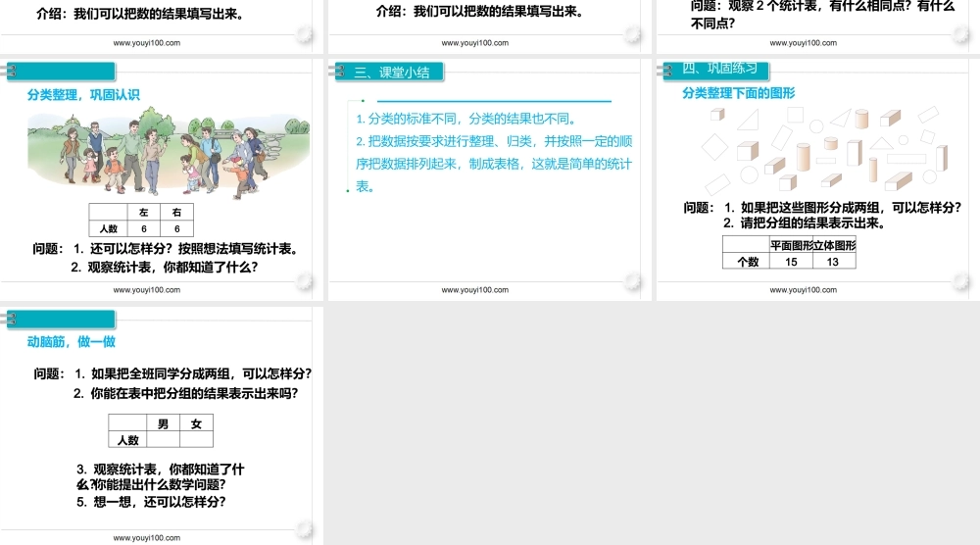Click the gear logo on the 课堂小结 slide
980x545 pixels.
(633, 283)
